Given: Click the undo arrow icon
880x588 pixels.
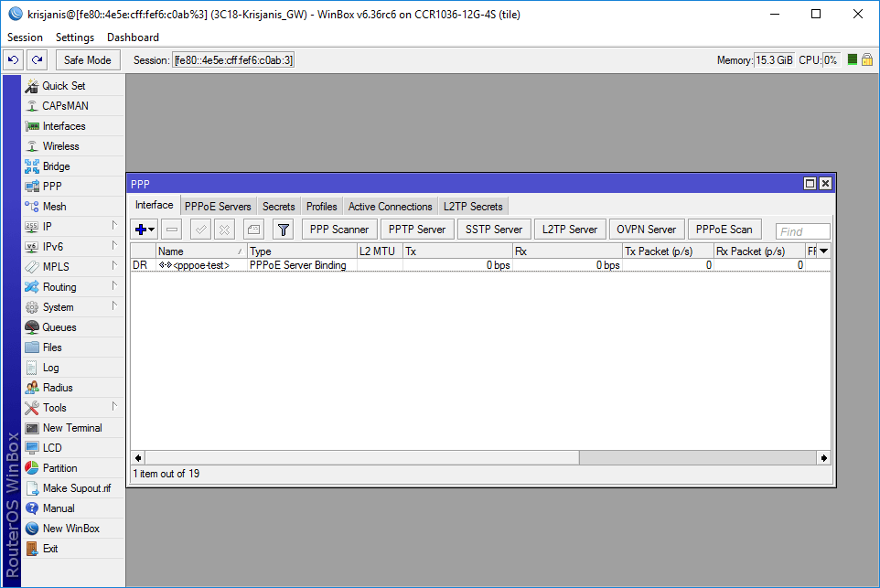Looking at the screenshot, I should coord(13,59).
